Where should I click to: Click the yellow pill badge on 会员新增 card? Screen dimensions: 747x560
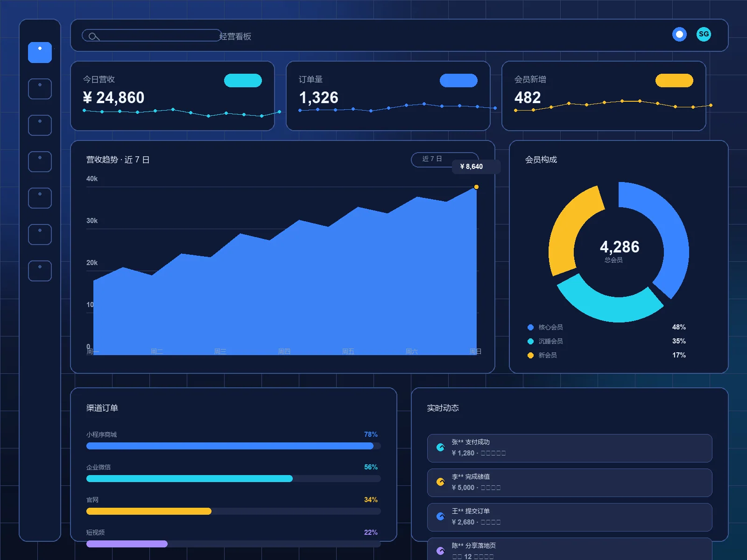(674, 80)
